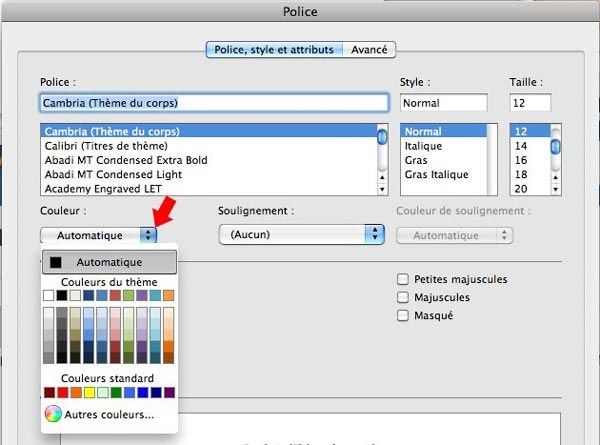Switch to the Avancé tab
The image size is (600, 445).
click(x=370, y=49)
